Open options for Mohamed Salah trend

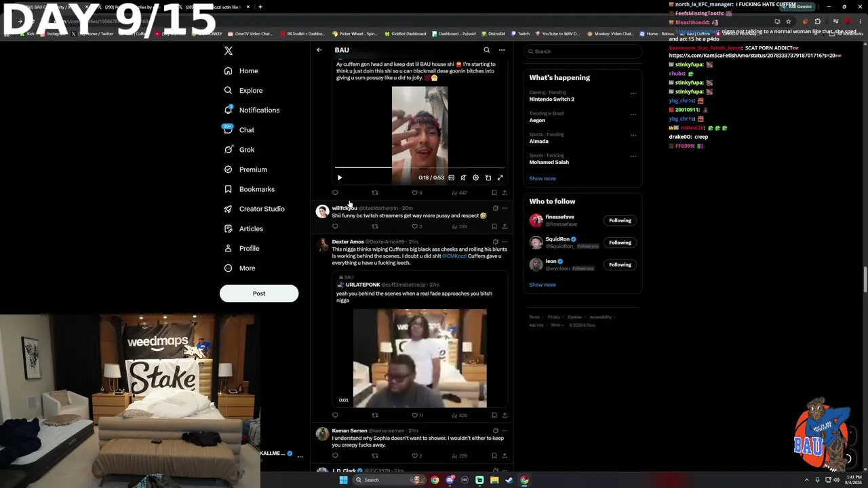tap(633, 157)
